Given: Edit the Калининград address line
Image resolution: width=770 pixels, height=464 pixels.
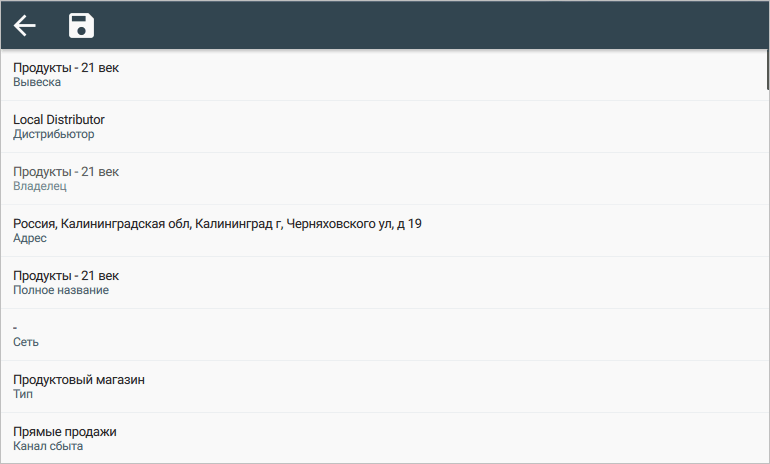Looking at the screenshot, I should click(217, 224).
